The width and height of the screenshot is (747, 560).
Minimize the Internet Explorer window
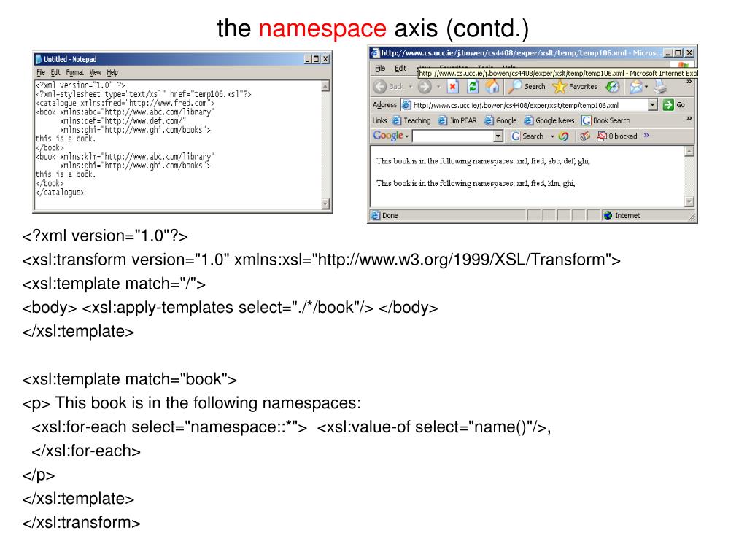[668, 52]
